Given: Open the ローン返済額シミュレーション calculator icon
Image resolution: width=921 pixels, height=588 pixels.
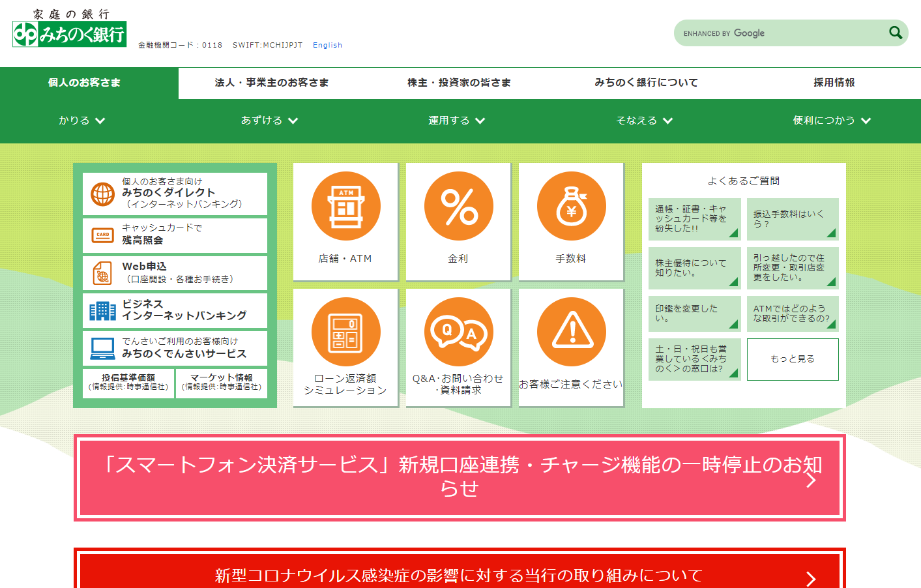Looking at the screenshot, I should (x=345, y=332).
